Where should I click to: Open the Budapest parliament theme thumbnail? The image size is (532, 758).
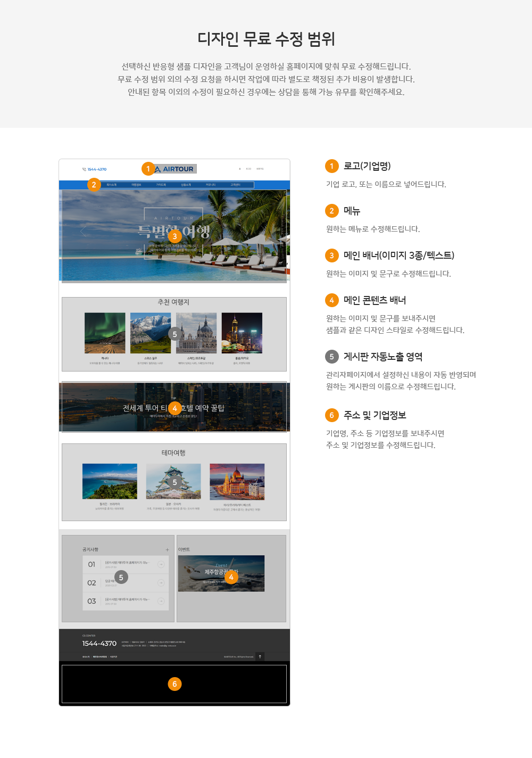(x=237, y=481)
